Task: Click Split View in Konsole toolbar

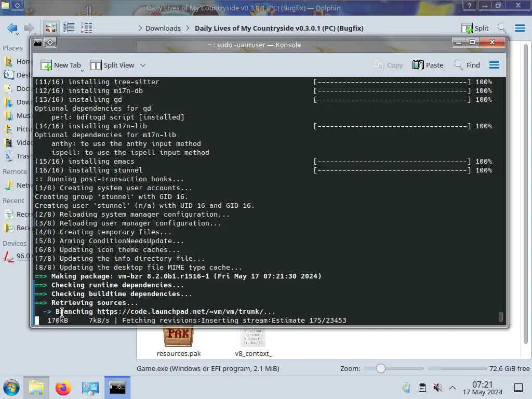Action: pos(112,65)
